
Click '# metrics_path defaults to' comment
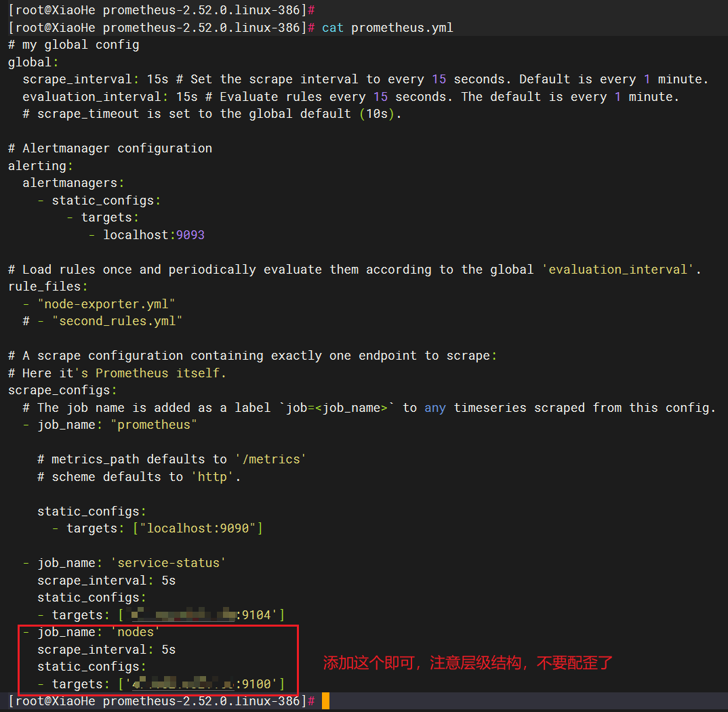tap(171, 459)
